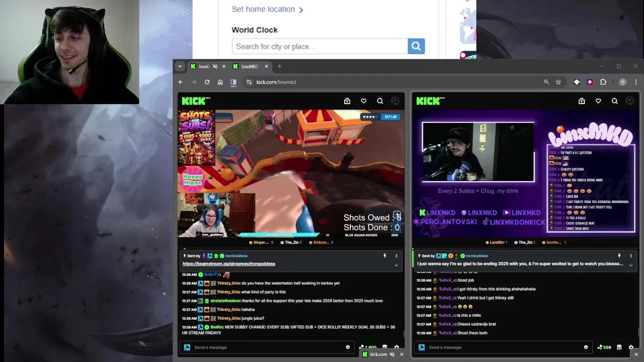
Task: Click the LinxMKD stream video player
Action: point(526,173)
